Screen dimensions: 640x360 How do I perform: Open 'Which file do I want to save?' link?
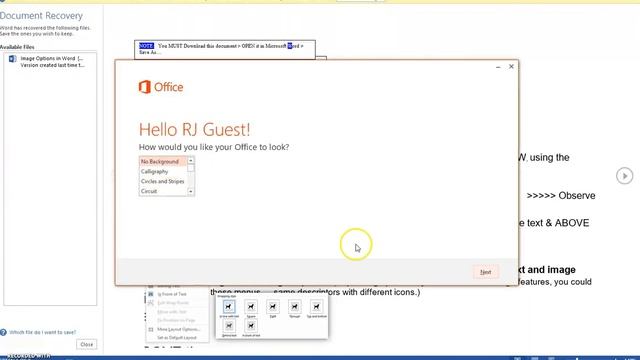click(42, 332)
